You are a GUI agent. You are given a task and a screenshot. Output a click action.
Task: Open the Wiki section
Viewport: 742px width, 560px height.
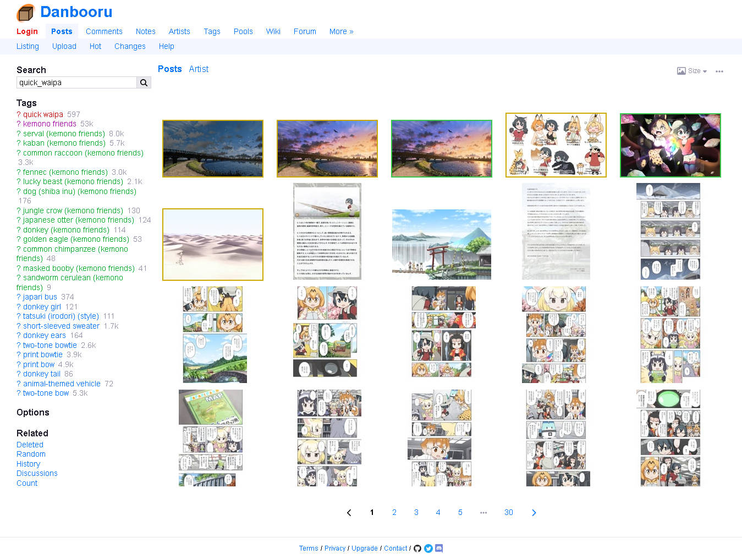[x=273, y=31]
